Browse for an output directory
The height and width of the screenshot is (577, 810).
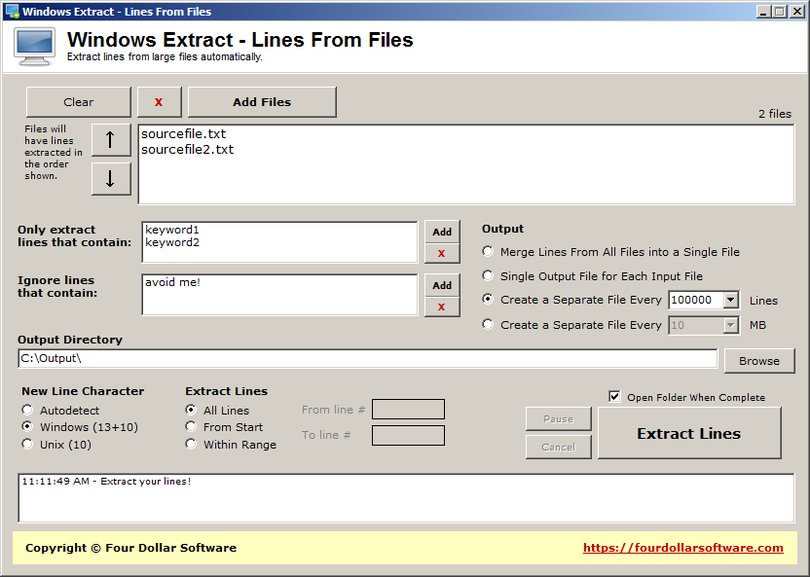pyautogui.click(x=760, y=361)
